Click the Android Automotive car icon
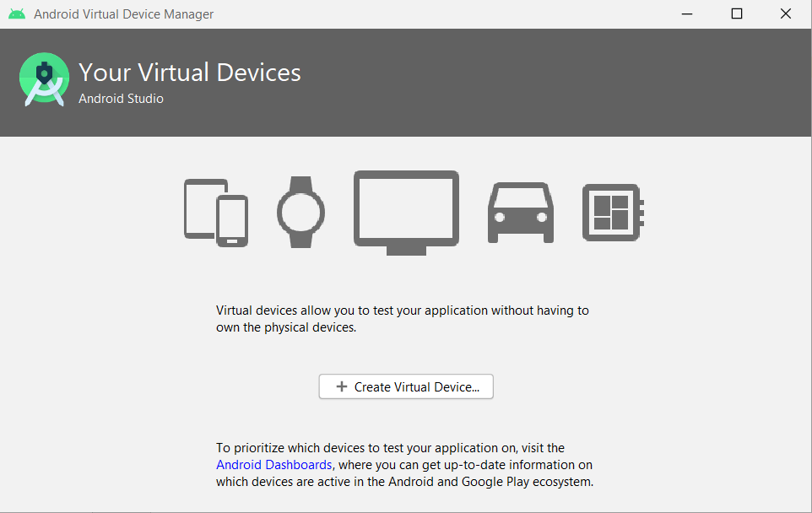Screen dimensions: 812x513 pos(521,213)
